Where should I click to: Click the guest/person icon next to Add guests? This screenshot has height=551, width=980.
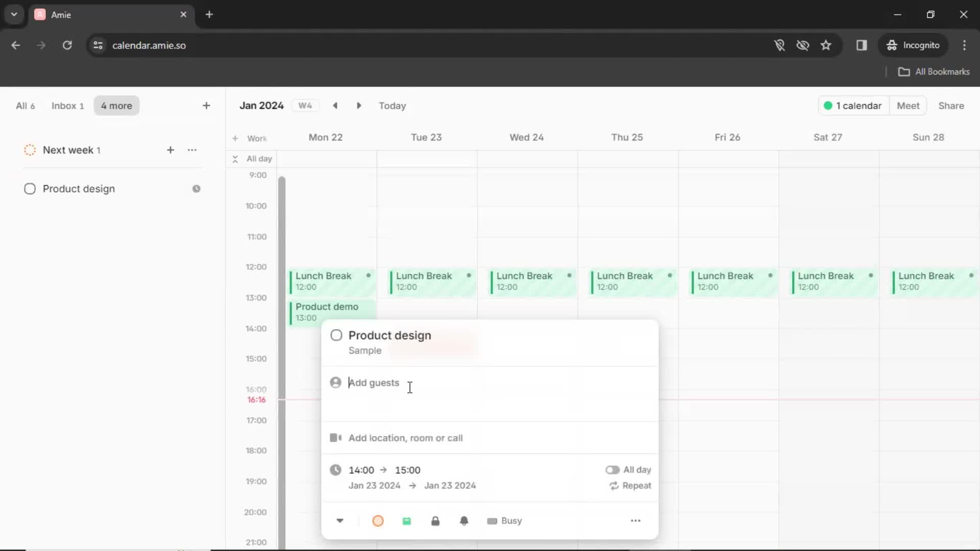click(x=335, y=382)
